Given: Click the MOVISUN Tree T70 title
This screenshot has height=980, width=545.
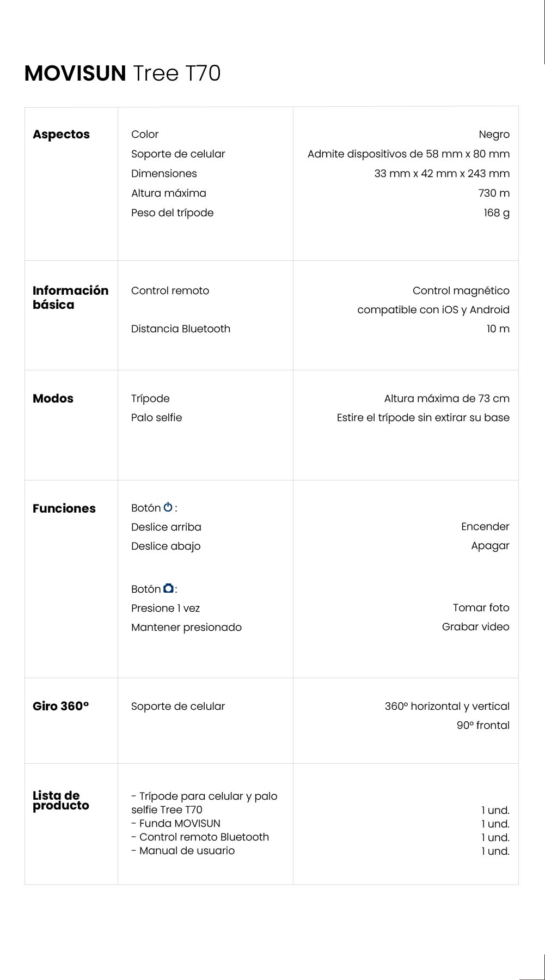Looking at the screenshot, I should (x=123, y=73).
